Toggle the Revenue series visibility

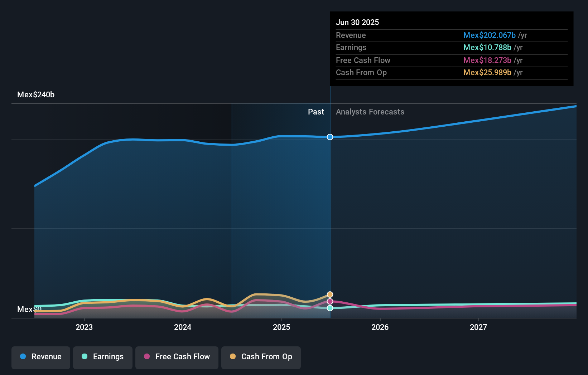40,357
